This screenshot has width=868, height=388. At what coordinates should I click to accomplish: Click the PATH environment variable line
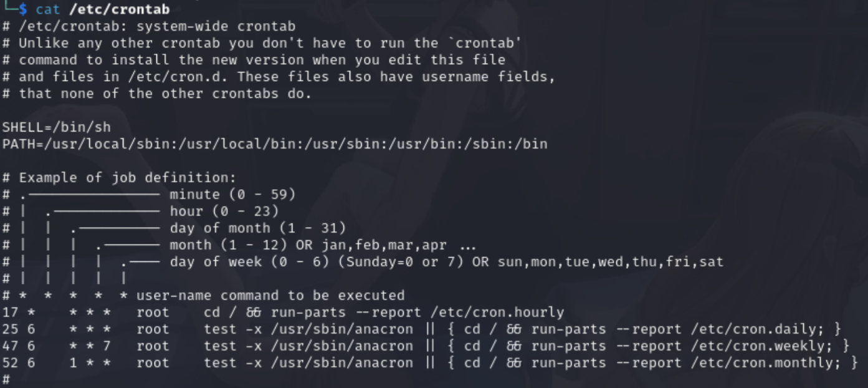(x=275, y=144)
